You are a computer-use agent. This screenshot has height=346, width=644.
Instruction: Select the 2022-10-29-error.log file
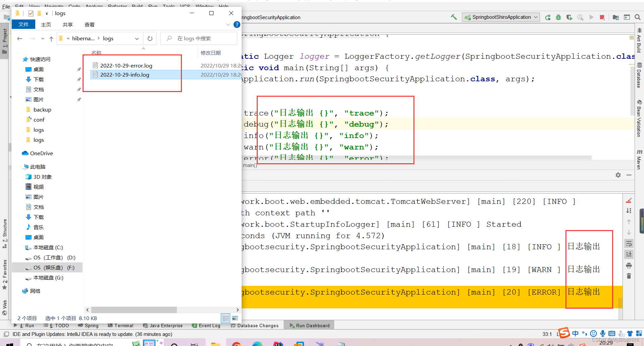[x=126, y=66]
